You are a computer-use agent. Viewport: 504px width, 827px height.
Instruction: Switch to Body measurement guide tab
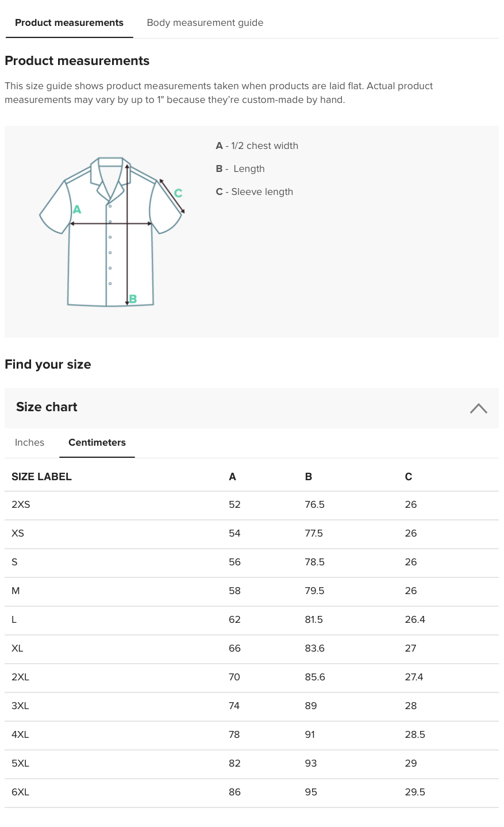point(205,23)
